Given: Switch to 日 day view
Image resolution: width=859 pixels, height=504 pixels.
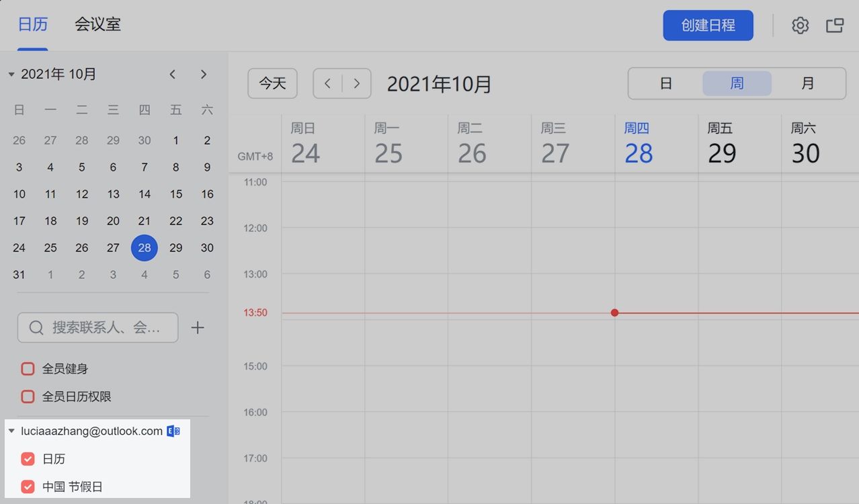Looking at the screenshot, I should point(666,83).
